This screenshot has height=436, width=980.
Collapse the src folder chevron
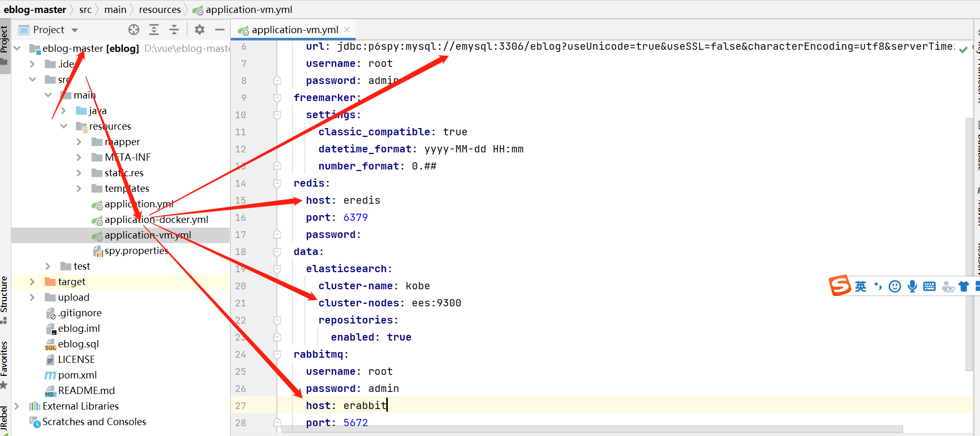[32, 79]
